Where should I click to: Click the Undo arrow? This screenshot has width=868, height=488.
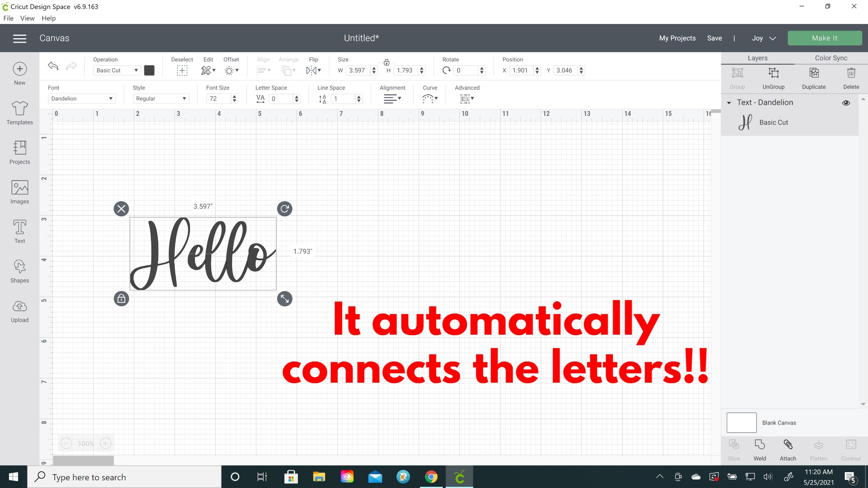click(x=53, y=66)
